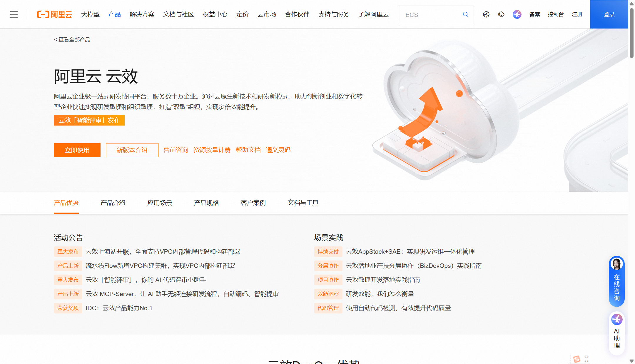
Task: Open the 新版本介绍 link
Action: tap(132, 150)
